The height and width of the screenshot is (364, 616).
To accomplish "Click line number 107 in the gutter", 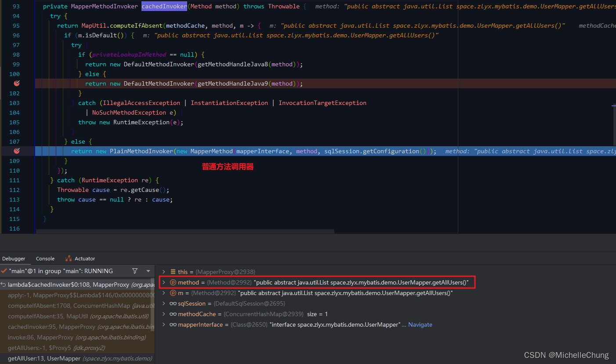I will [x=14, y=141].
